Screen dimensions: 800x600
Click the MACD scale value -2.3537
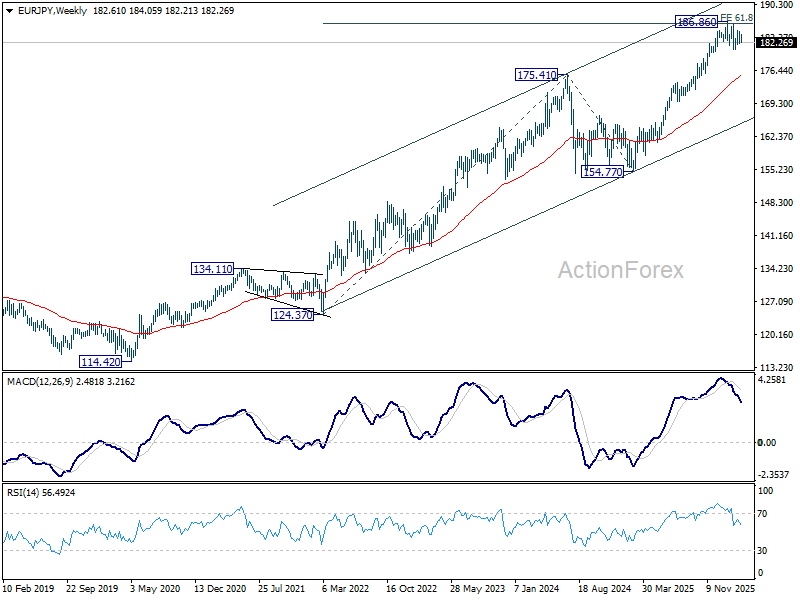tap(773, 474)
